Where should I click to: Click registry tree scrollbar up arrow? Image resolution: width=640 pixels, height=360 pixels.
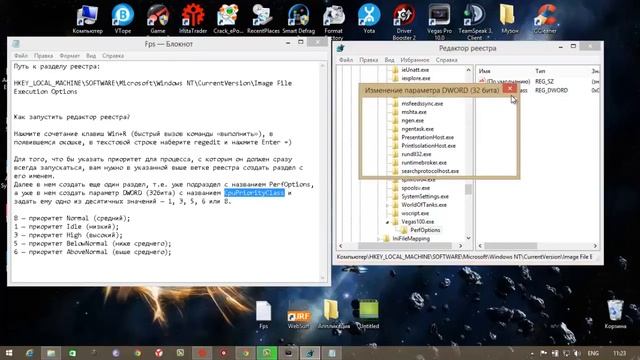coord(468,70)
